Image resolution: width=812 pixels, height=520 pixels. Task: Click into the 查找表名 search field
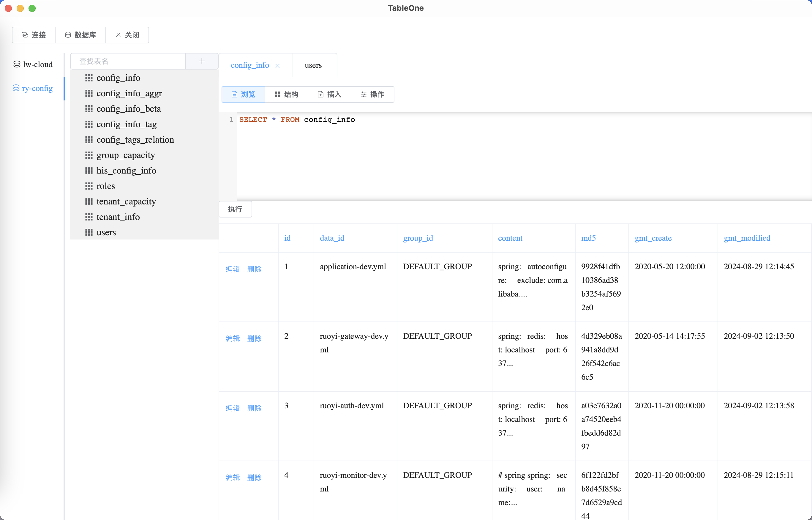point(128,61)
